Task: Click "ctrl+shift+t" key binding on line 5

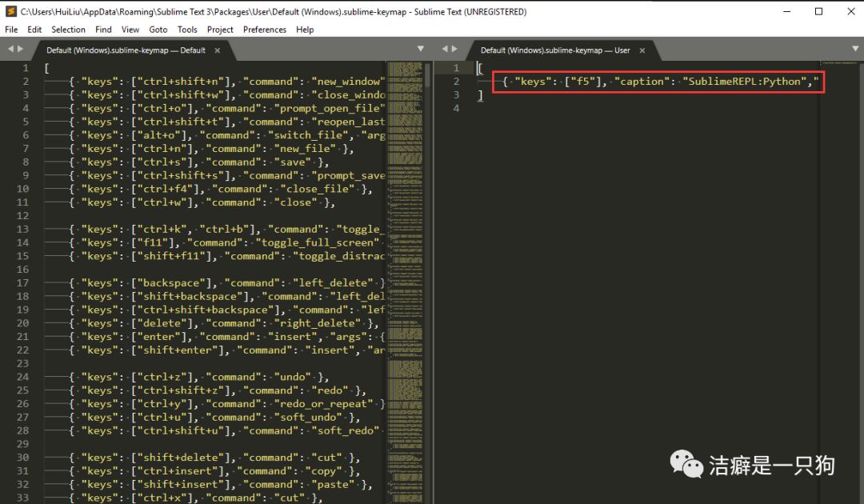Action: (x=180, y=122)
